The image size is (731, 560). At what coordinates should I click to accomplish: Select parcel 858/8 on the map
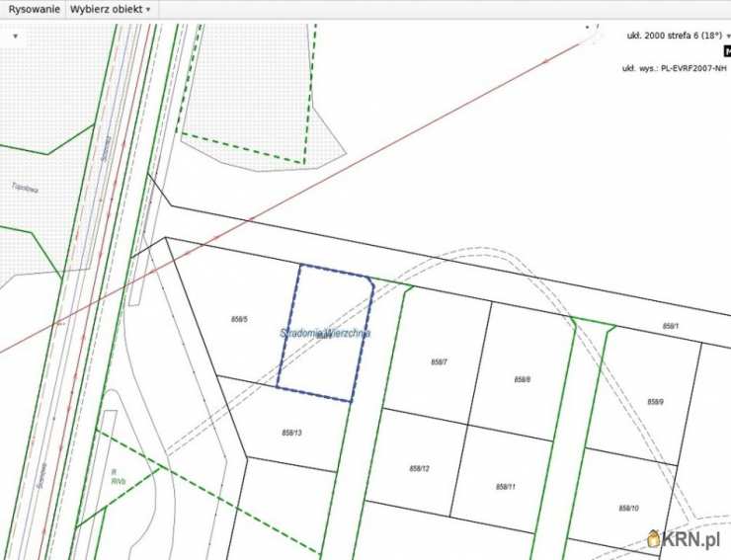coord(523,379)
